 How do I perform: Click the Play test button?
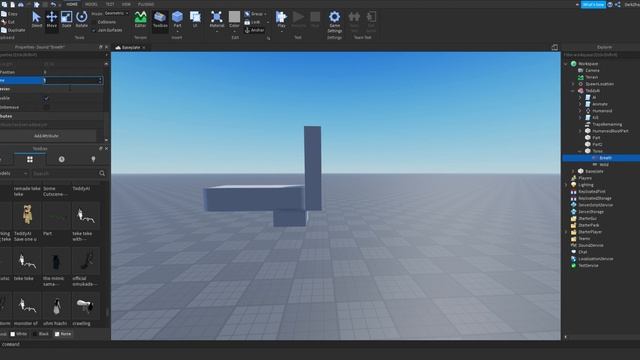pos(281,19)
